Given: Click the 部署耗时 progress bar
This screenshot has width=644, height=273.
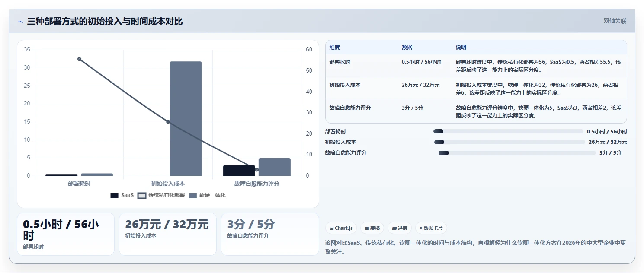Looking at the screenshot, I should 508,131.
